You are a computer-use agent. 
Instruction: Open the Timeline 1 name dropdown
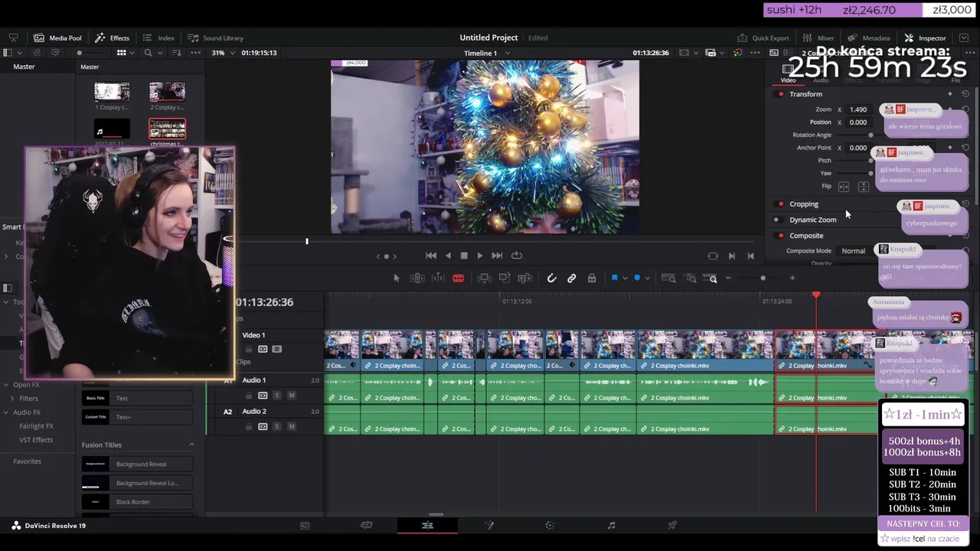click(507, 53)
